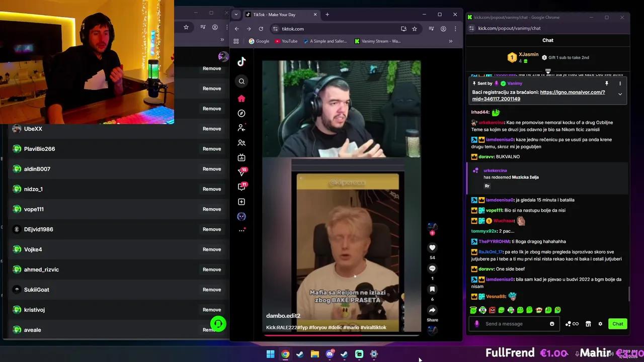Unpin the pinned message with pin icon

point(607,83)
